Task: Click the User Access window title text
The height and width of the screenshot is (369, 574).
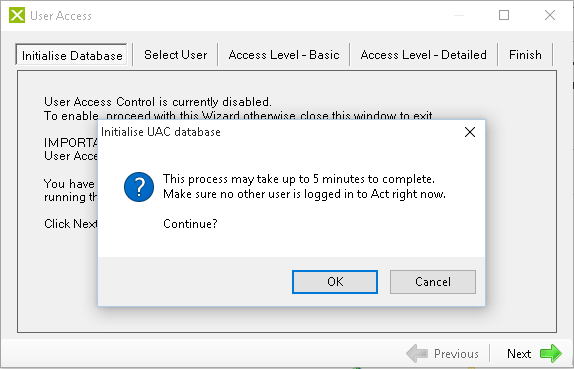Action: pyautogui.click(x=61, y=16)
